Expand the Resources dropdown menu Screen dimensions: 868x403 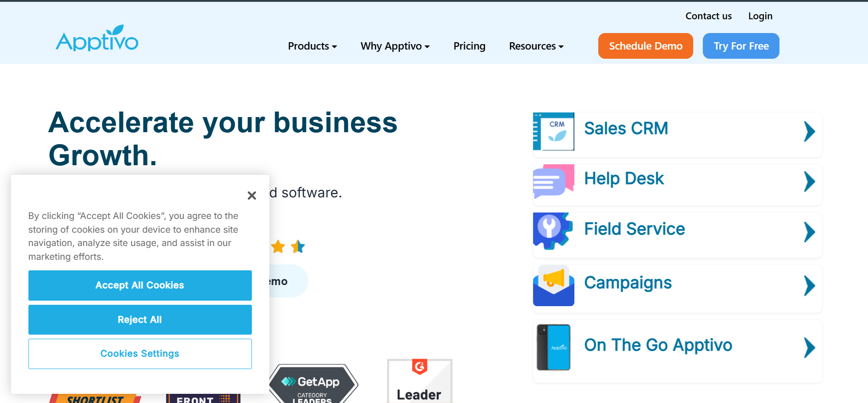536,46
